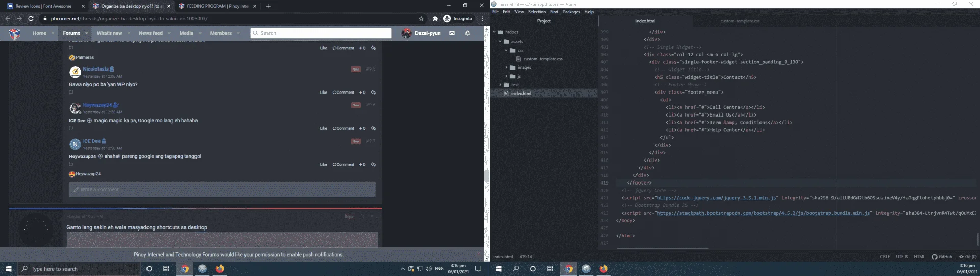
Task: Open Nicolotesla's profile username link
Action: tap(95, 69)
